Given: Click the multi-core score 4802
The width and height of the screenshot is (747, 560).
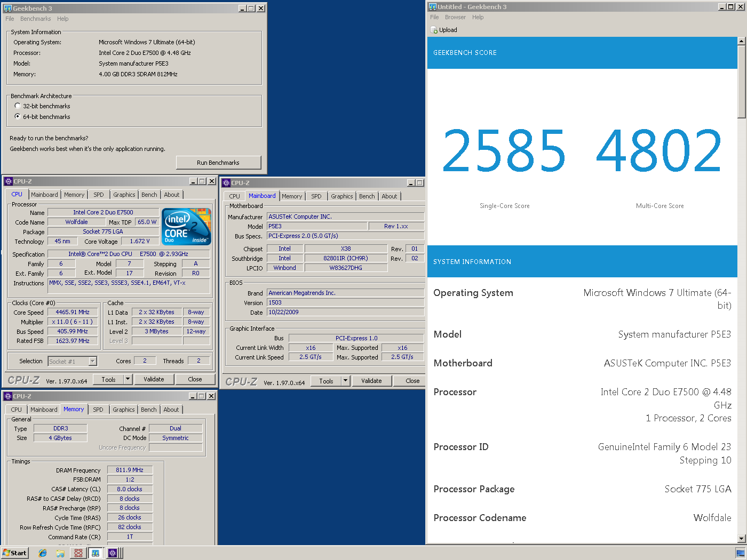Looking at the screenshot, I should point(659,150).
